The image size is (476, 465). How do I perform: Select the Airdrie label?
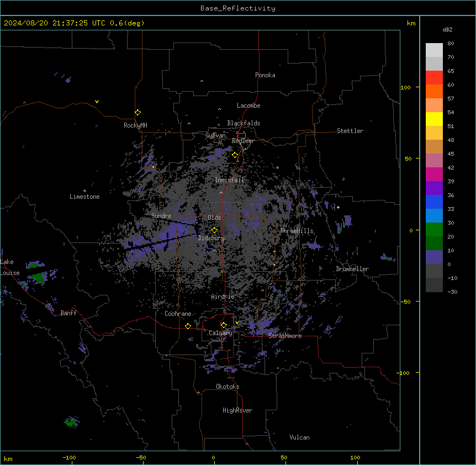point(223,297)
